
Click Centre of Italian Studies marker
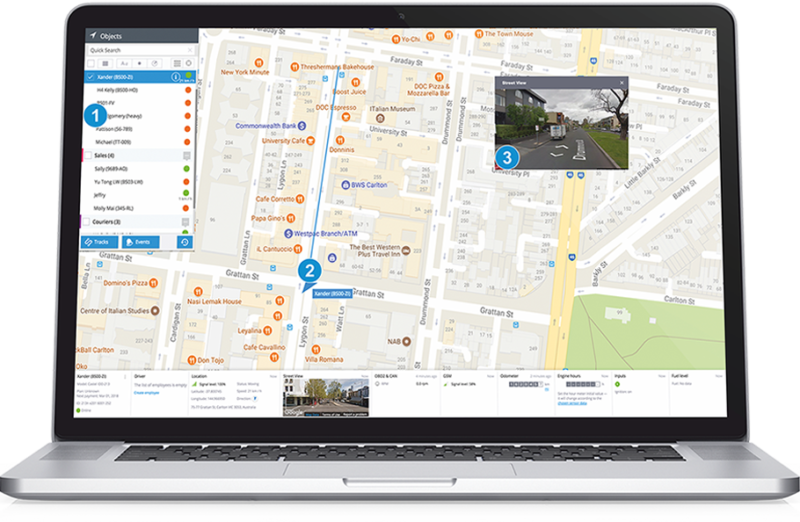point(155,311)
